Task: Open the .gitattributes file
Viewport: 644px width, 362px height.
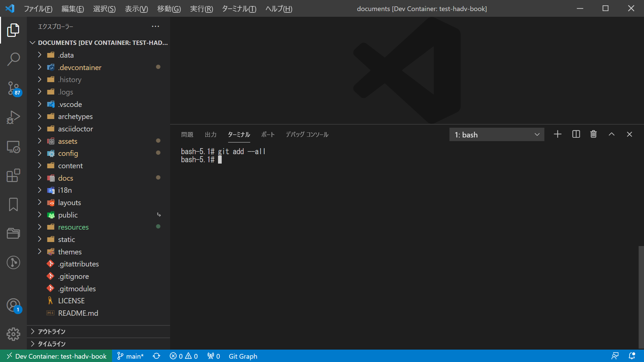Action: (x=99, y=264)
